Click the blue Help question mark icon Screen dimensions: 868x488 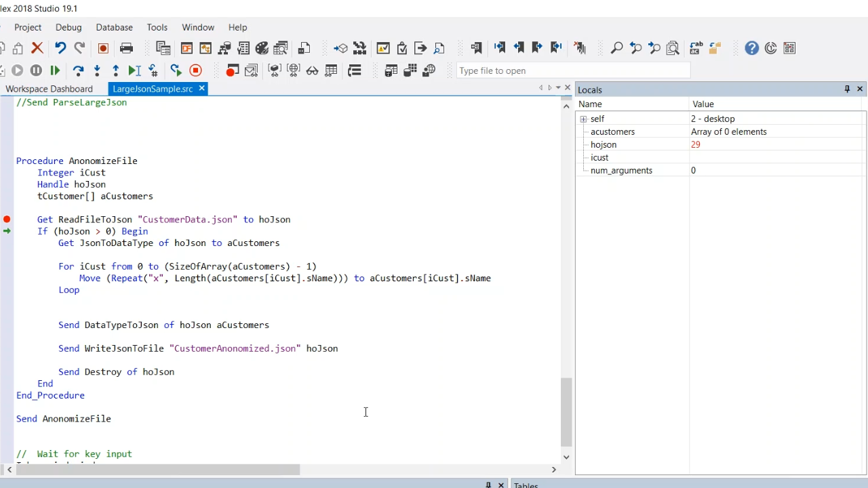751,48
